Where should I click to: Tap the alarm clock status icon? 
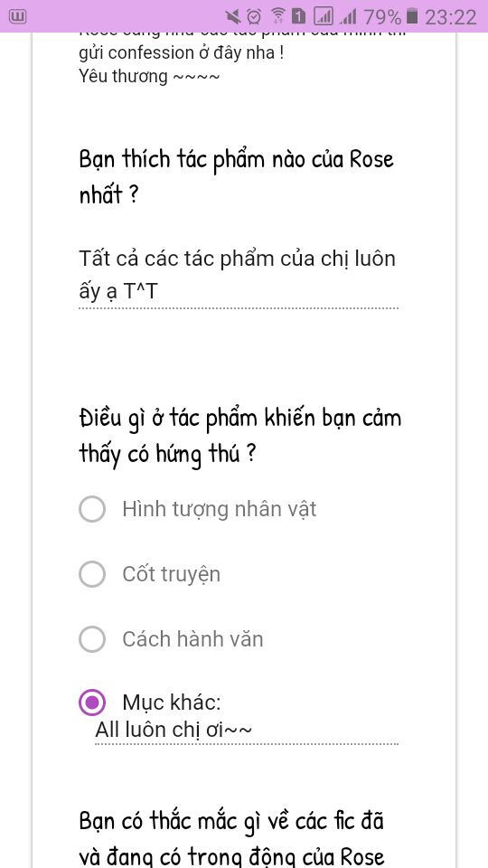pyautogui.click(x=254, y=16)
